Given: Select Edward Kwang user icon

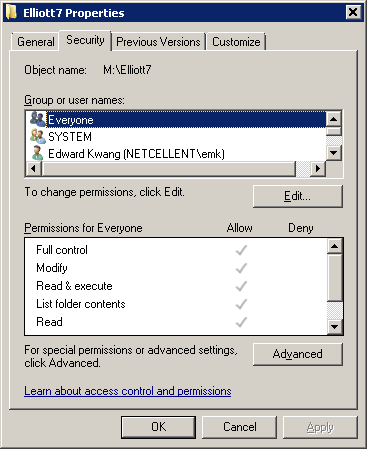Looking at the screenshot, I should (38, 153).
